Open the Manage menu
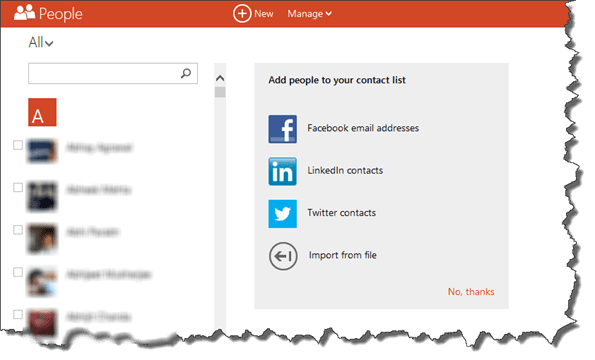The image size is (595, 360). click(309, 14)
